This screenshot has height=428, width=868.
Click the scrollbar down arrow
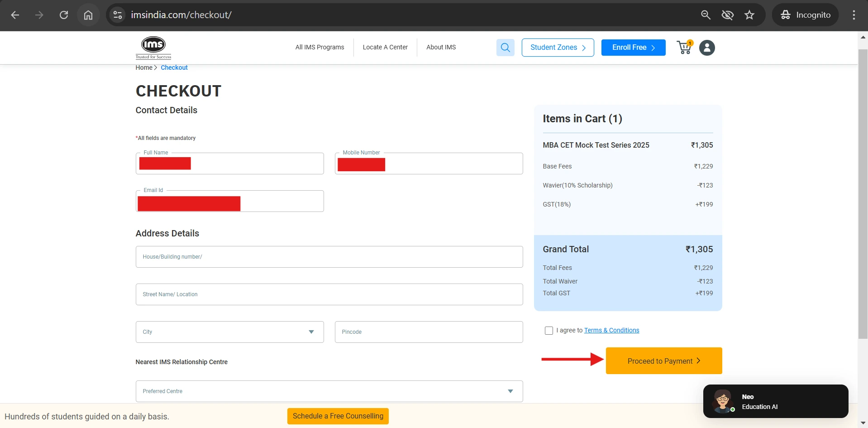pos(863,423)
